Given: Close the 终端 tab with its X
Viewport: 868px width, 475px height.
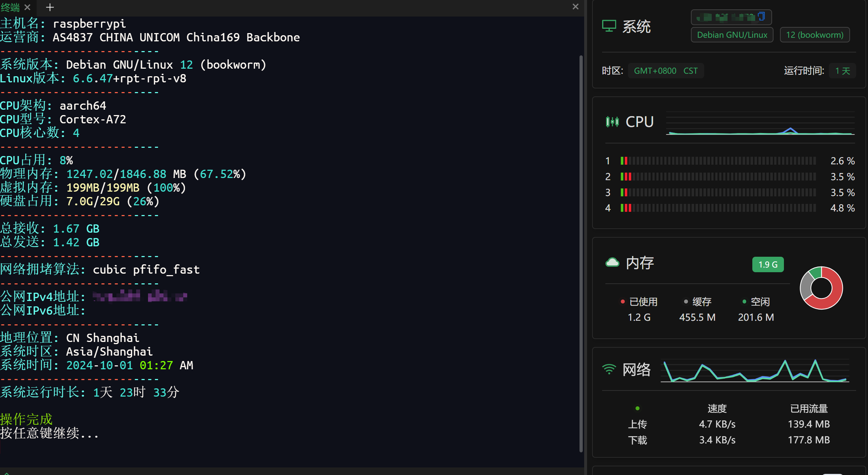Looking at the screenshot, I should 28,7.
